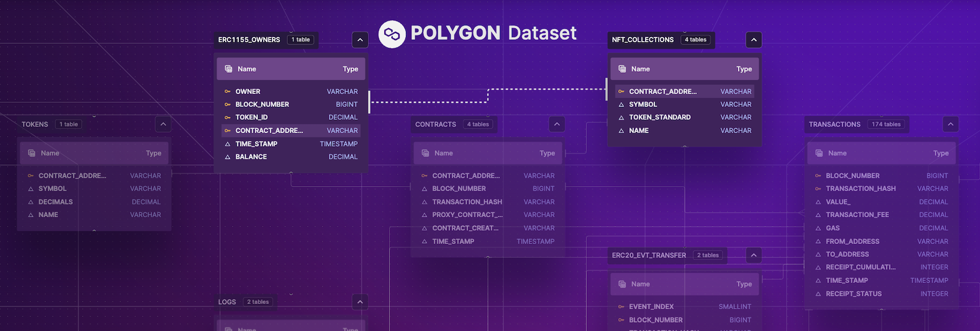Select the BALANCE DECIMAL row
980x331 pixels.
(x=291, y=157)
